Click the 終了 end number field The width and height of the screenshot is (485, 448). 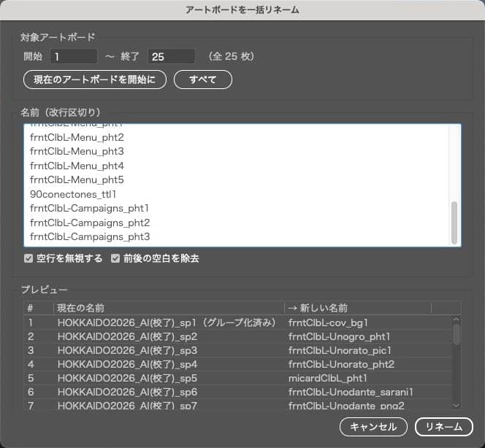(x=172, y=56)
